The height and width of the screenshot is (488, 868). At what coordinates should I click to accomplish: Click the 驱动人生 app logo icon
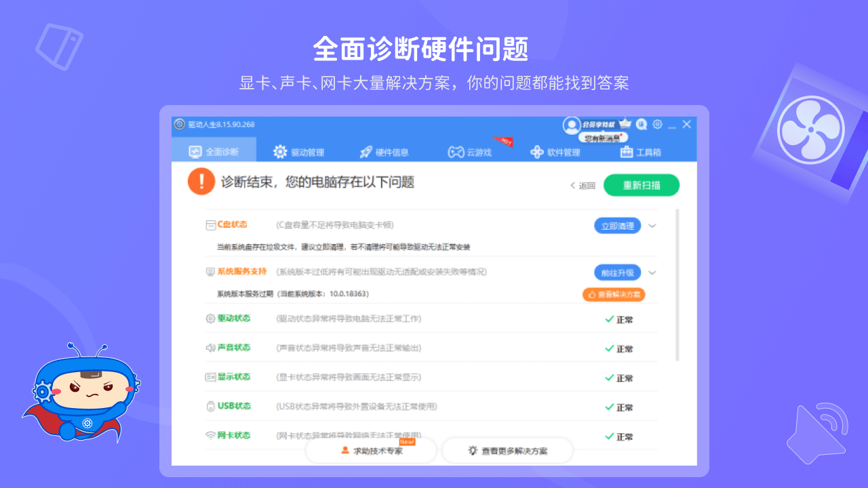[x=180, y=124]
